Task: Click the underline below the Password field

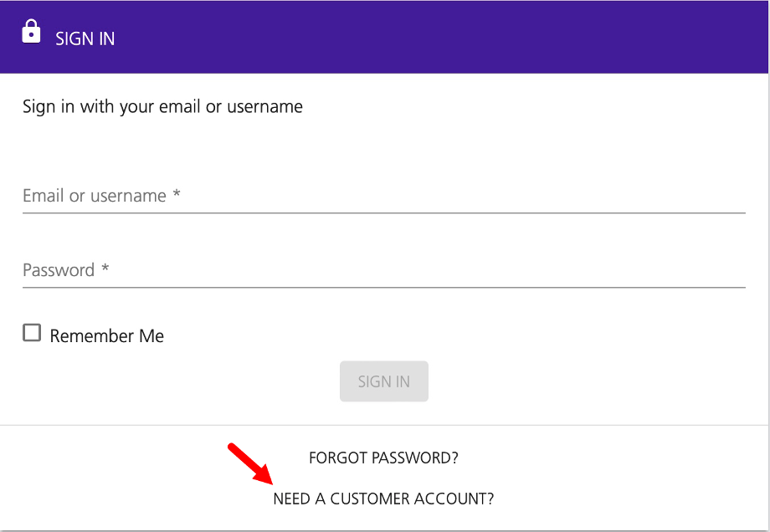Action: [x=384, y=288]
